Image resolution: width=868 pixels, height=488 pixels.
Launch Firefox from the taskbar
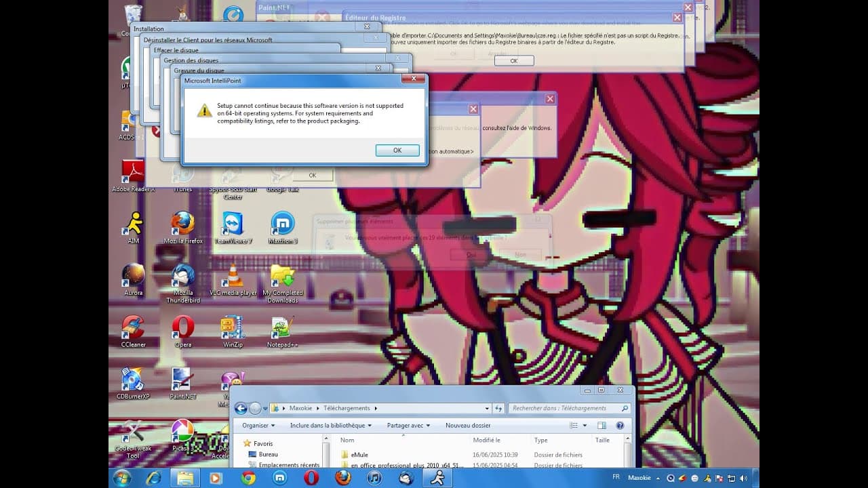point(343,478)
